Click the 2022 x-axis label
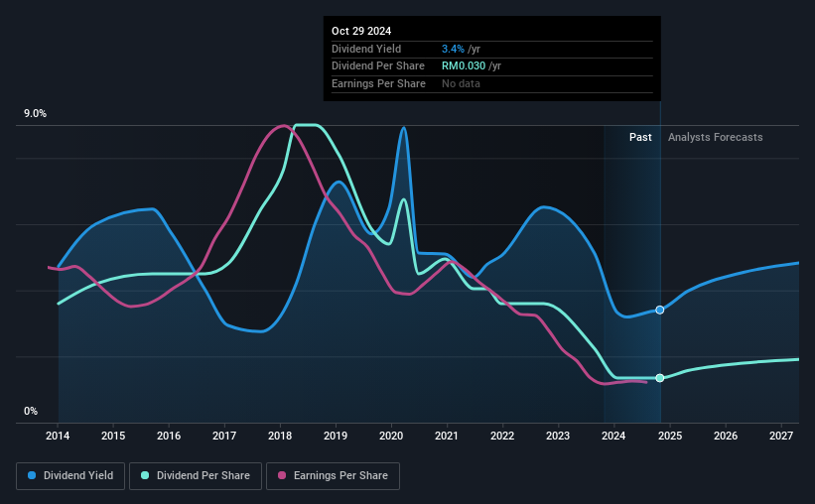This screenshot has height=504, width=815. 502,436
